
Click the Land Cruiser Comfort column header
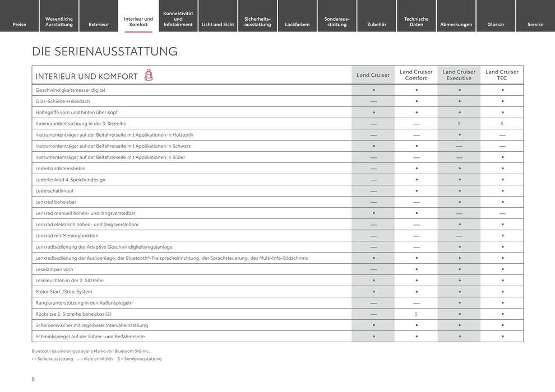[416, 75]
